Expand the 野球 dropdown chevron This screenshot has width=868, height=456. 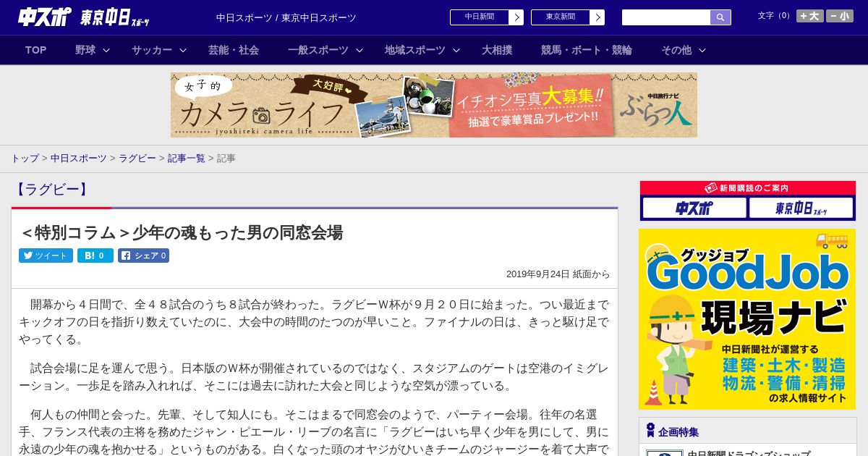(106, 50)
